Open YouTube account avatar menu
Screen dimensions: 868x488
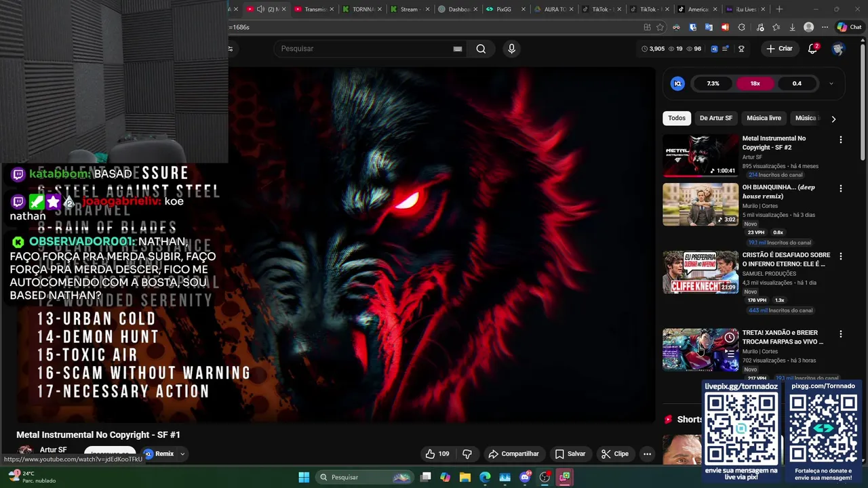coord(838,49)
